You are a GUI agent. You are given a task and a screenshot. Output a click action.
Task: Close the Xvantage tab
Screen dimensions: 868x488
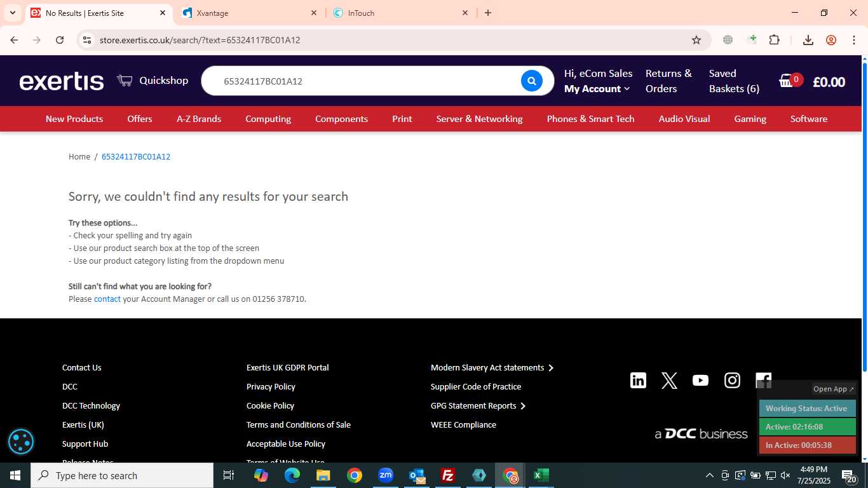[x=314, y=13]
